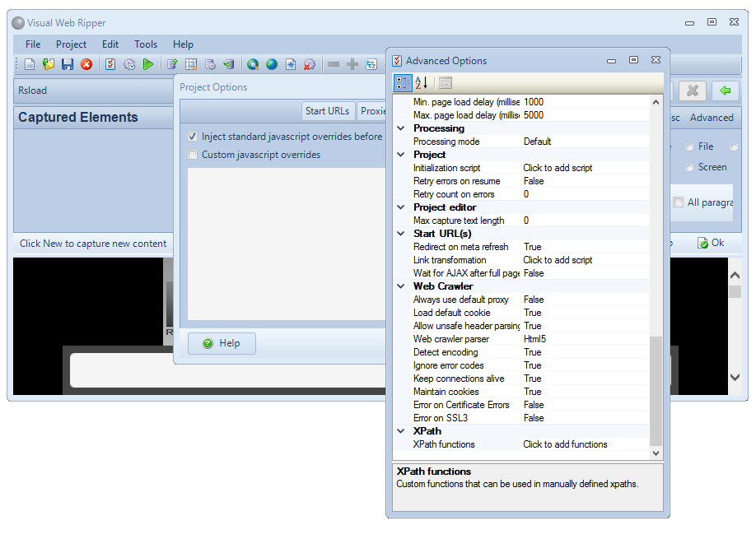Collapse the Start URL(s) category
Viewport: 756px width, 539px height.
[401, 234]
